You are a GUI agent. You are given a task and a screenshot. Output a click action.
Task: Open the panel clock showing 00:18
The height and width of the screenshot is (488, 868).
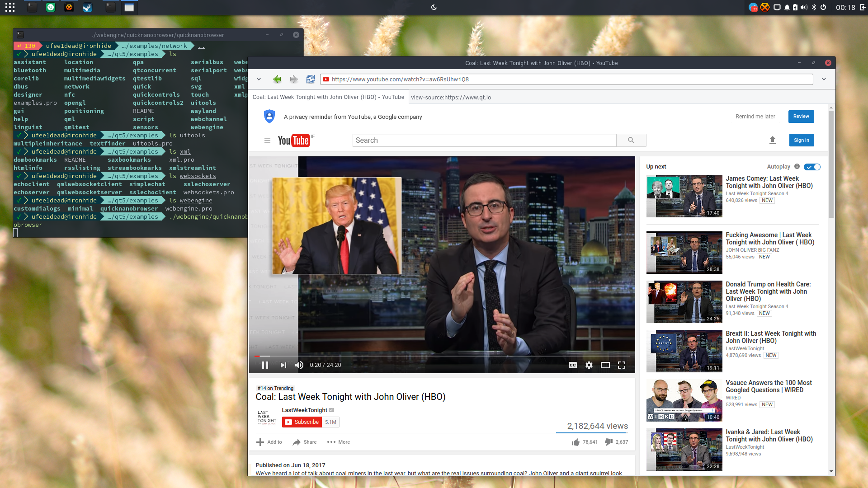(x=845, y=7)
